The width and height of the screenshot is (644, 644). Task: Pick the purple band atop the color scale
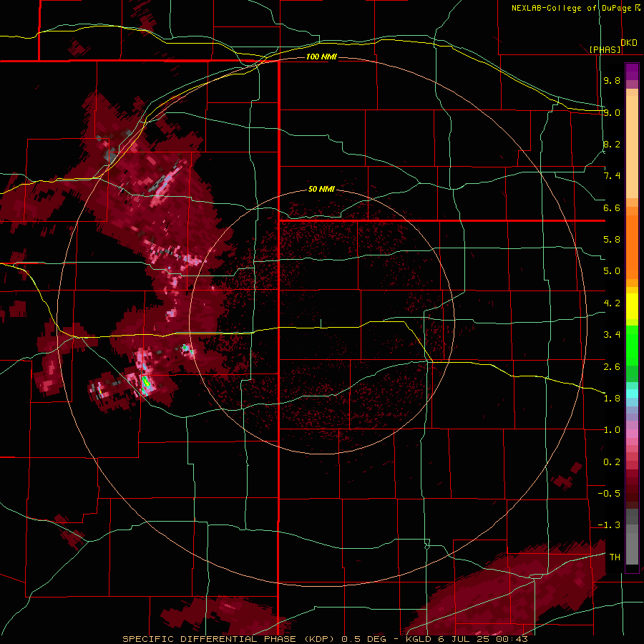632,72
